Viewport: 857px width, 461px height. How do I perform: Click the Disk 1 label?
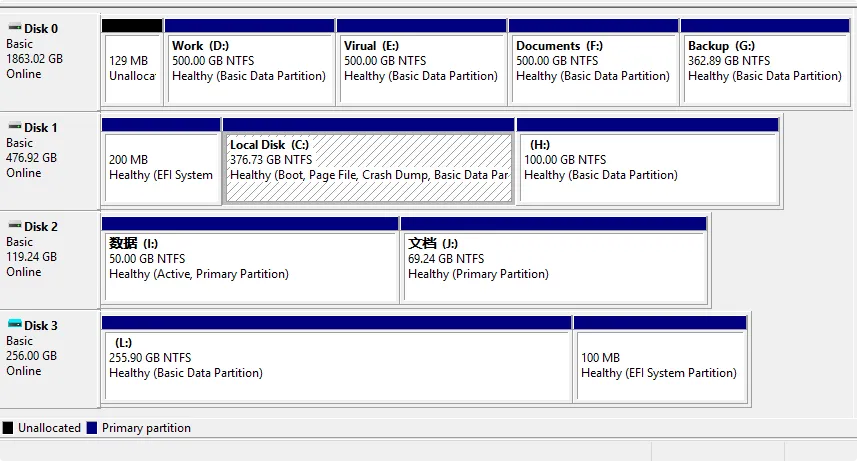[41, 127]
